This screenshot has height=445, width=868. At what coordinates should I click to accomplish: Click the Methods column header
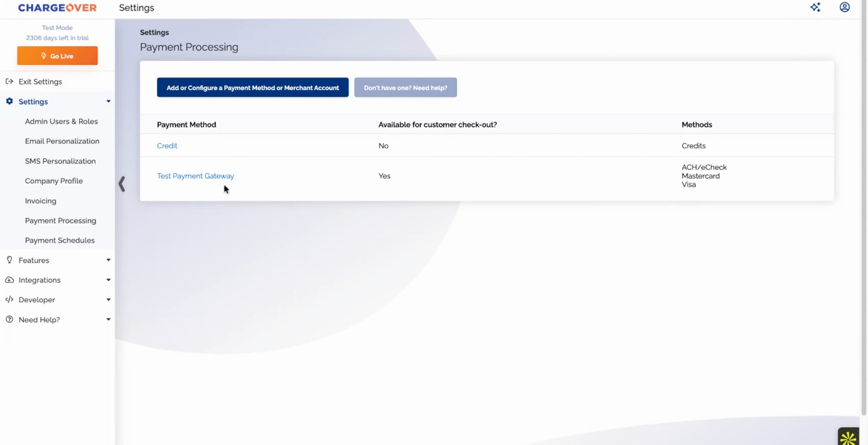click(697, 124)
